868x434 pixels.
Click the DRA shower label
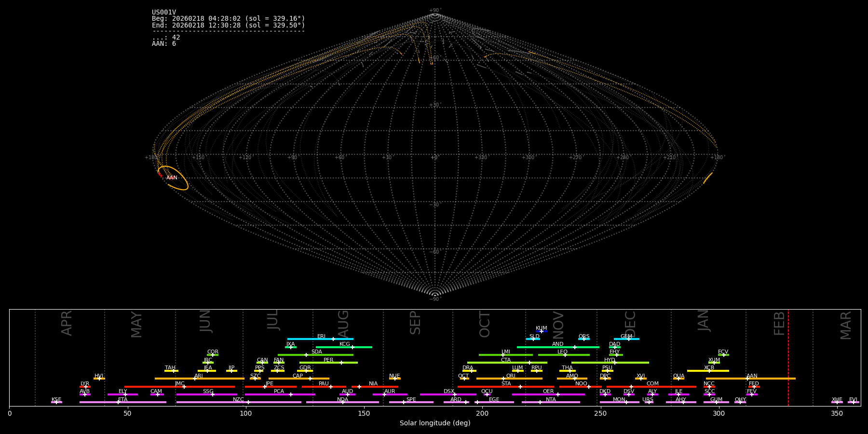click(x=468, y=368)
